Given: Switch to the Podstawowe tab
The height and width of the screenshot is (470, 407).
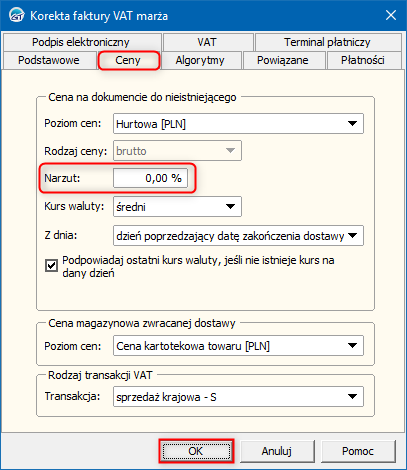Looking at the screenshot, I should [49, 60].
